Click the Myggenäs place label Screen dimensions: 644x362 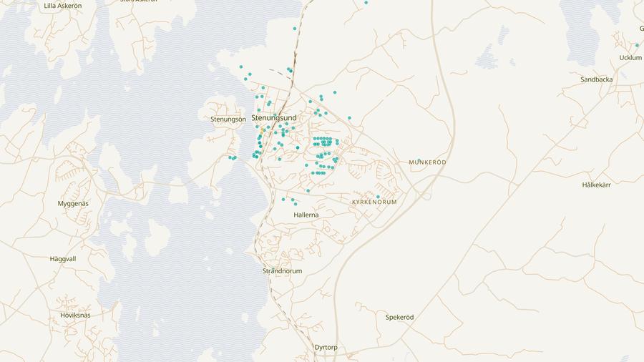(x=73, y=203)
